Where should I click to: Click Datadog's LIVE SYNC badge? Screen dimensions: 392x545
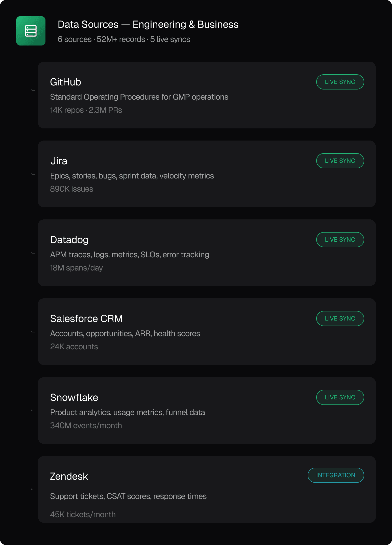[340, 240]
